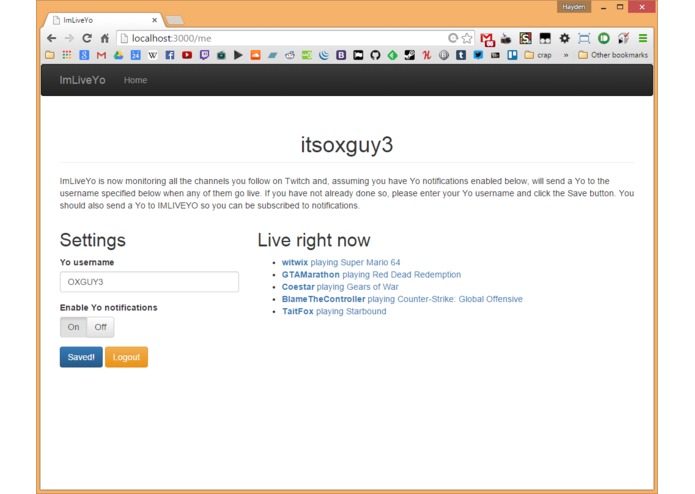Click the Saved! button

[81, 357]
